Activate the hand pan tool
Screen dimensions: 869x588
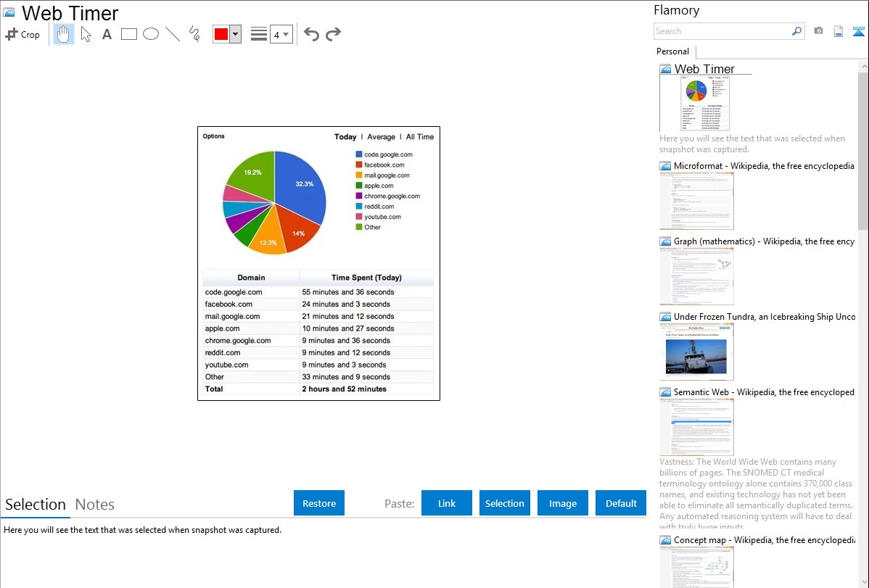[64, 34]
